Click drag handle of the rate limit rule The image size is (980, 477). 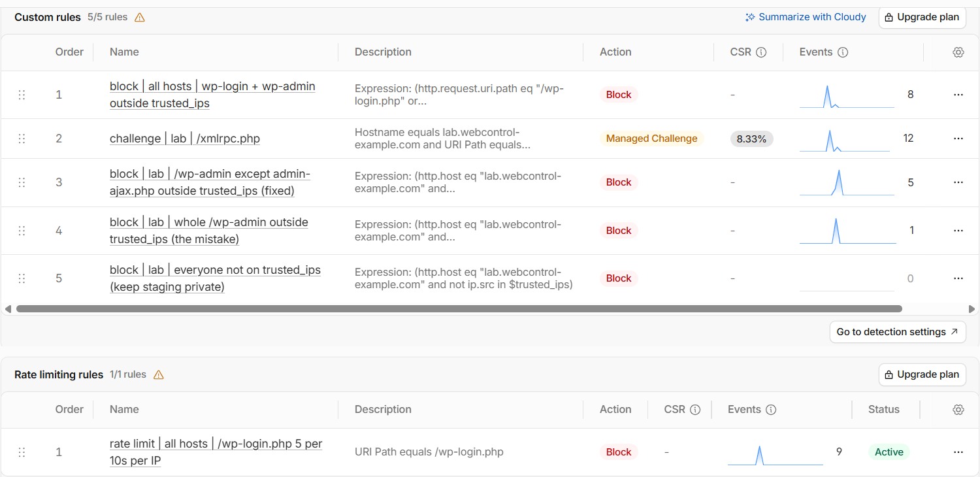point(22,452)
